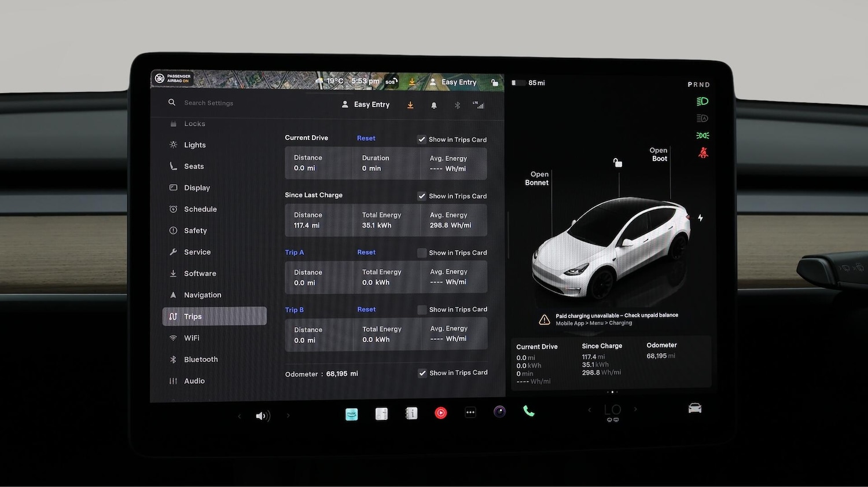Open the Phone app
The image size is (868, 487).
click(528, 411)
